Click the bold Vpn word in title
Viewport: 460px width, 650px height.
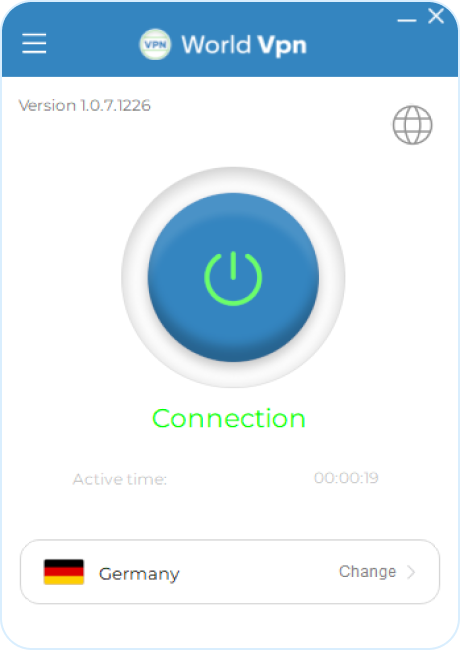(282, 45)
